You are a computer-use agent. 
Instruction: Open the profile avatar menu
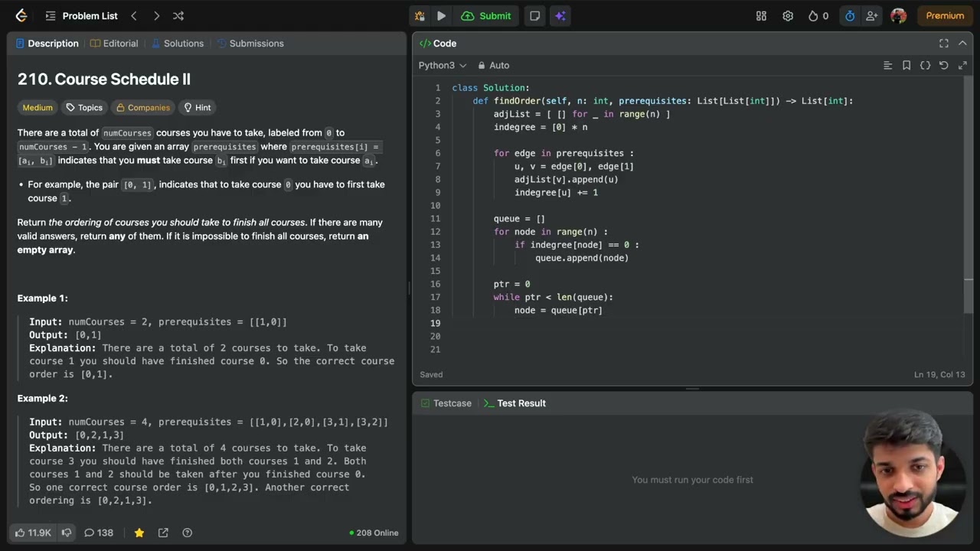(899, 15)
